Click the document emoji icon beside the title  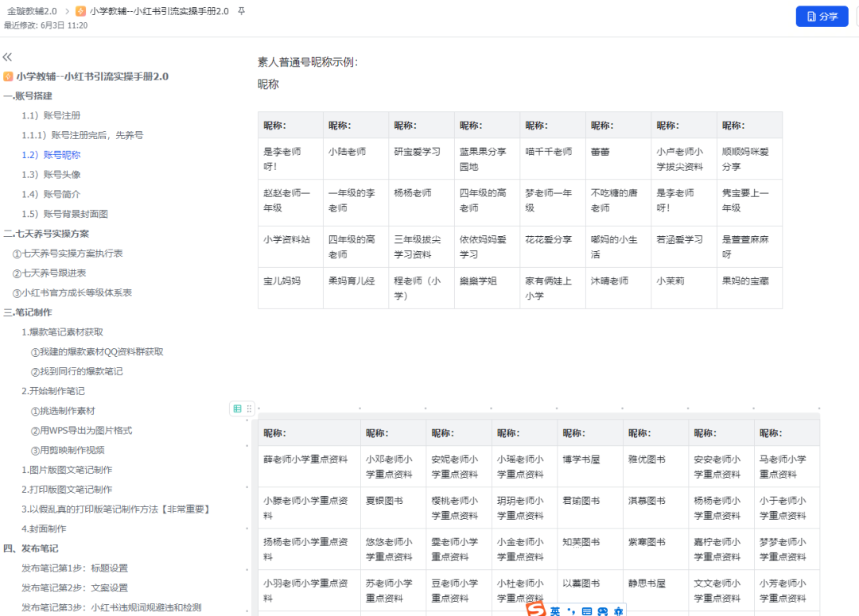tap(80, 11)
